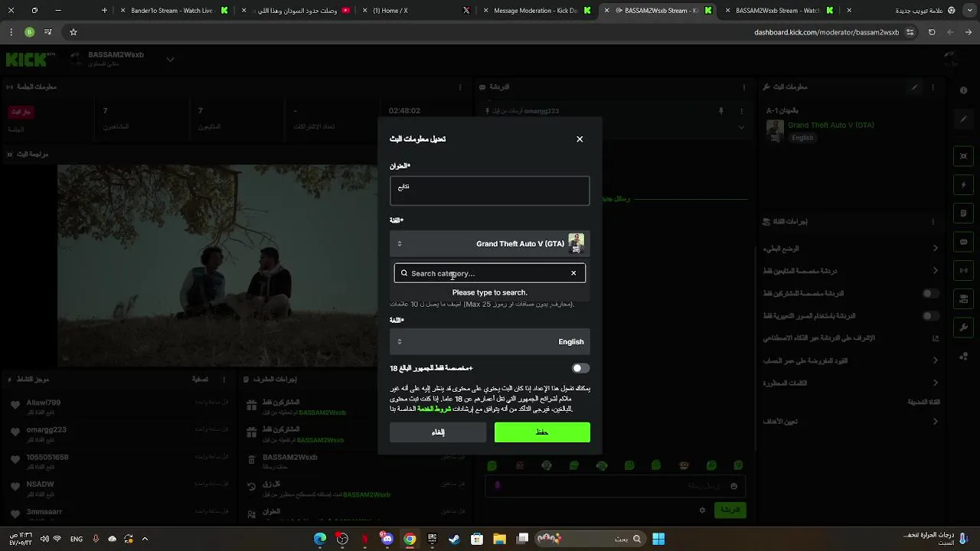Image resolution: width=980 pixels, height=551 pixels.
Task: Click the wrench sidebar icon
Action: pos(964,327)
